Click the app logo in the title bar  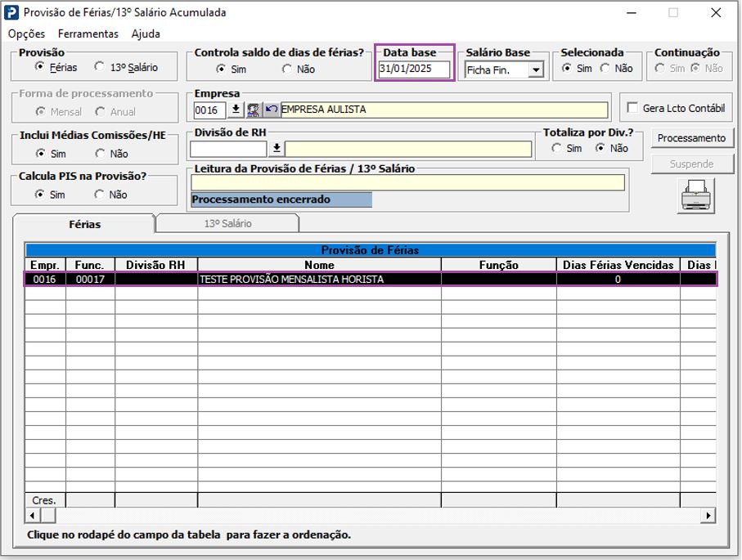(11, 12)
